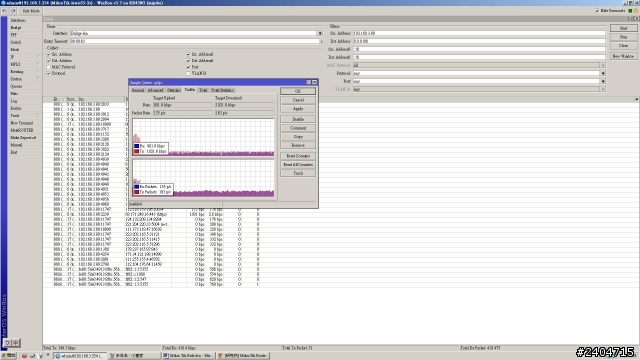Screen dimensions: 640x360
Task: Click the New Window button
Action: pos(623,56)
